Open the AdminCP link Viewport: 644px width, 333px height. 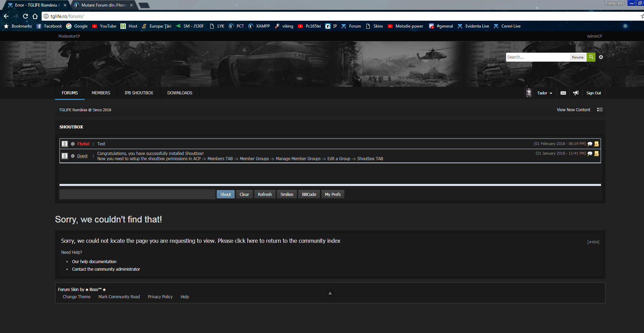[594, 36]
